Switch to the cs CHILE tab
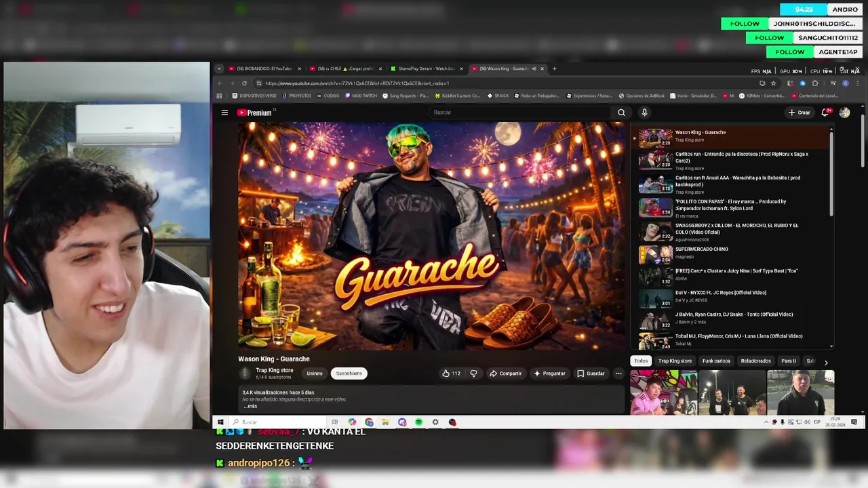The image size is (868, 488). pos(345,68)
